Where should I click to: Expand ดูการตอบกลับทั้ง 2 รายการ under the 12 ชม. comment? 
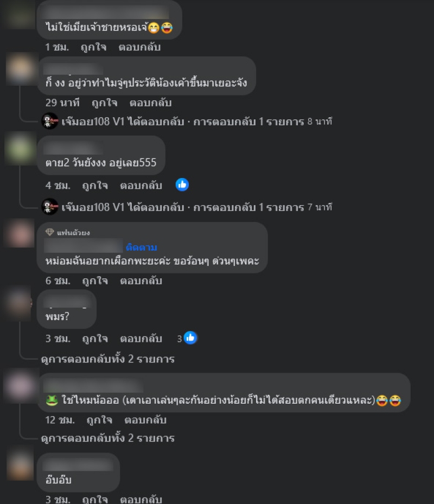[x=108, y=438]
